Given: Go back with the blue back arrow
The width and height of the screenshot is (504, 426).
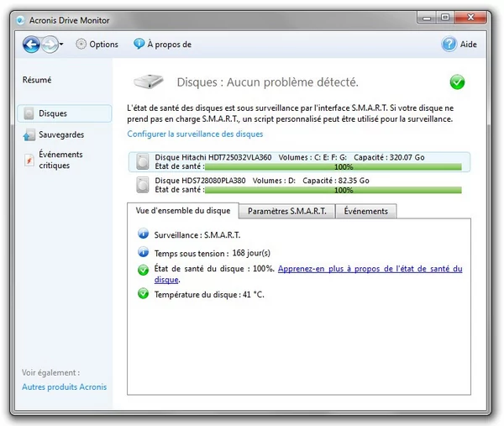Looking at the screenshot, I should click(32, 45).
